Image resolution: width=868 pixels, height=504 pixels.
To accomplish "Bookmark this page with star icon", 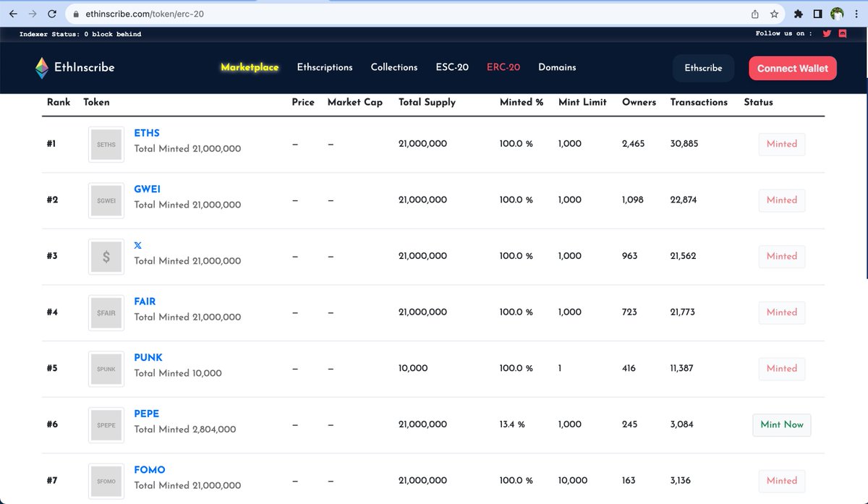I will point(774,14).
